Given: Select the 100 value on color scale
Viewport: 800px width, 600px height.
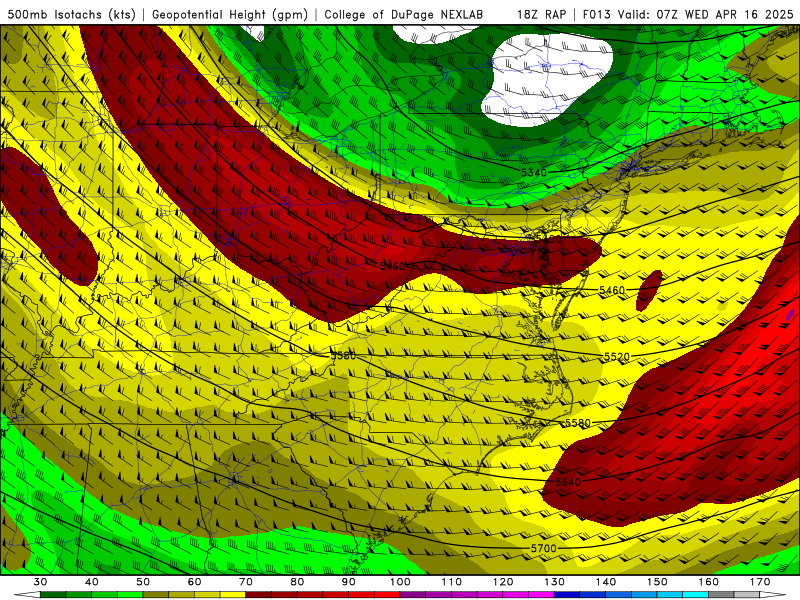Looking at the screenshot, I should pyautogui.click(x=401, y=582).
